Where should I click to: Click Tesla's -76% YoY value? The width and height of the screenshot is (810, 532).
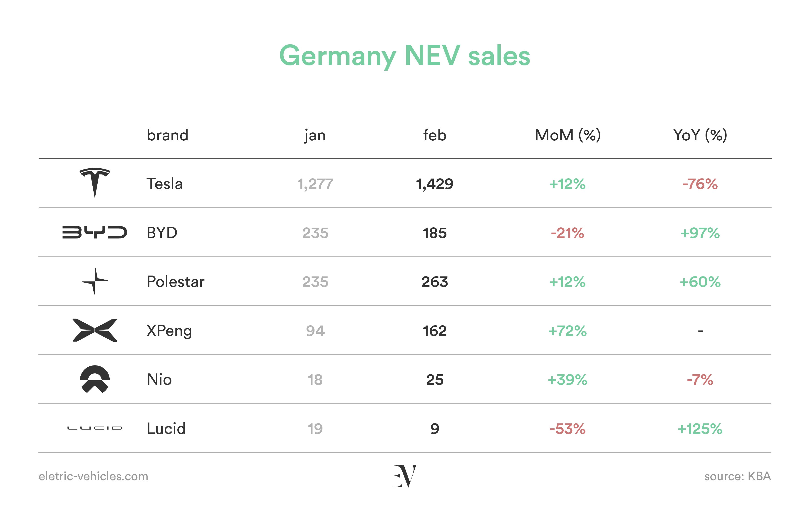pyautogui.click(x=700, y=184)
